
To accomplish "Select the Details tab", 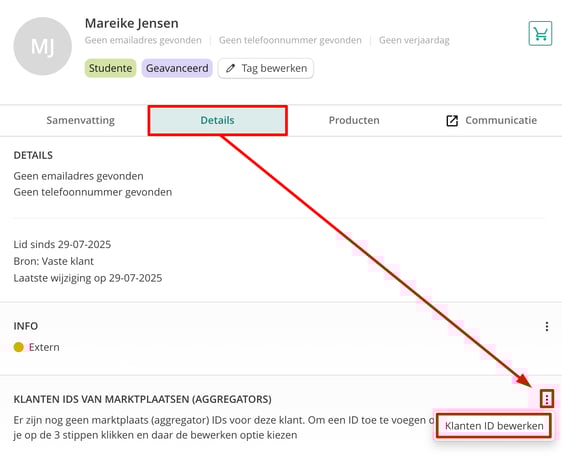I will pyautogui.click(x=218, y=120).
